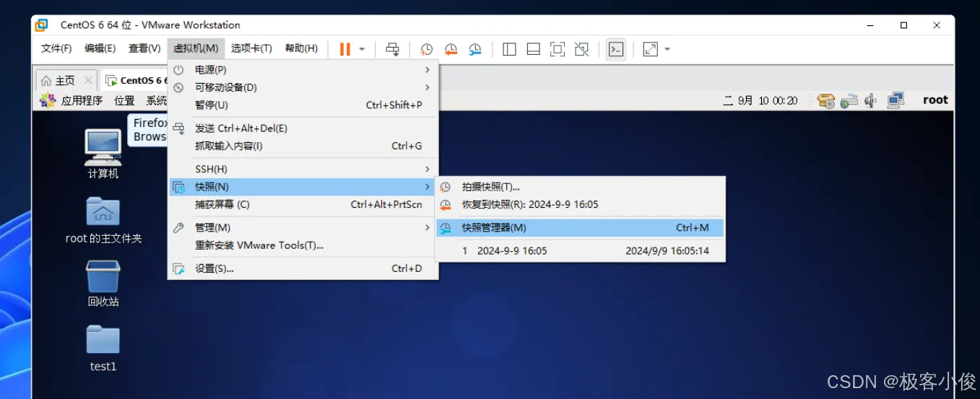Choose 重新安装 VMware Tools(T) entry

pos(303,245)
